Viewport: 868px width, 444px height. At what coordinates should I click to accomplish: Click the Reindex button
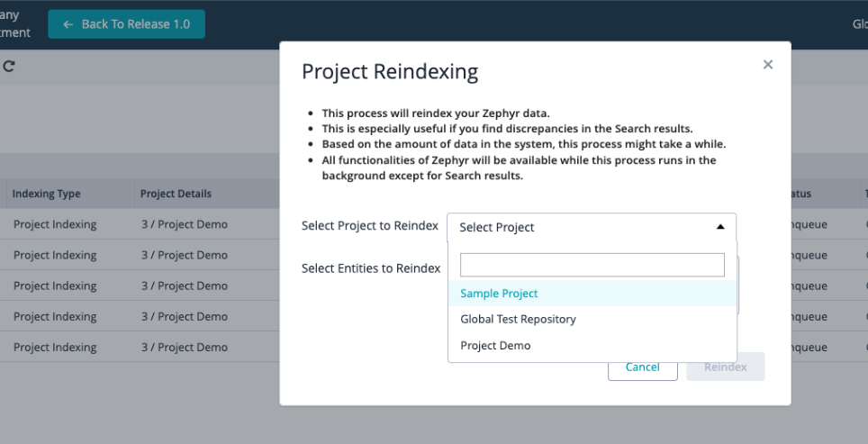coord(725,367)
